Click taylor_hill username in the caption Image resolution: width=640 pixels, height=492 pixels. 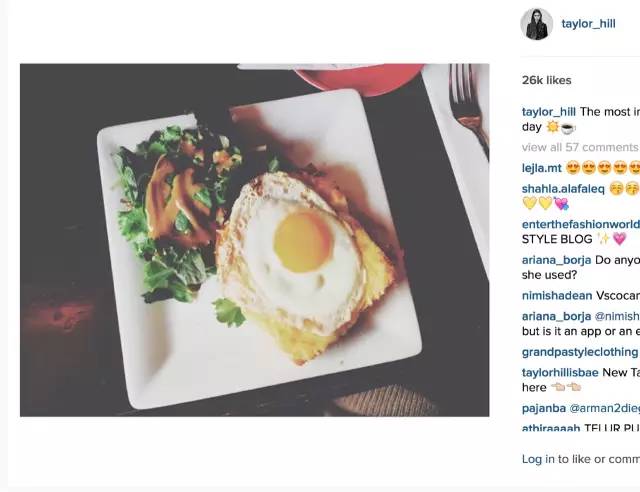tap(549, 111)
